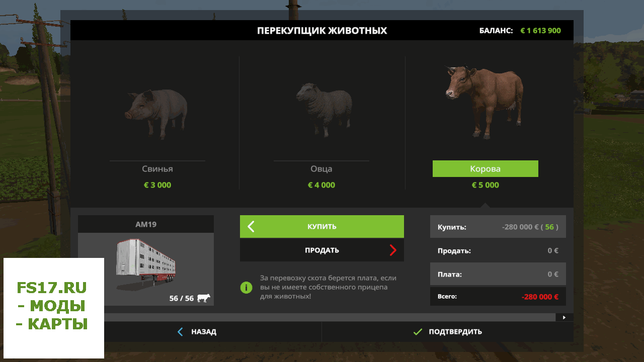This screenshot has width=644, height=362.
Task: Click the green info icon
Action: pos(246,287)
